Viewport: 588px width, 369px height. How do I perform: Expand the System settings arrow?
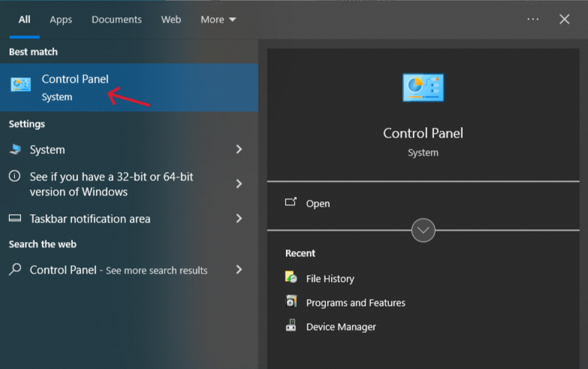coord(239,150)
